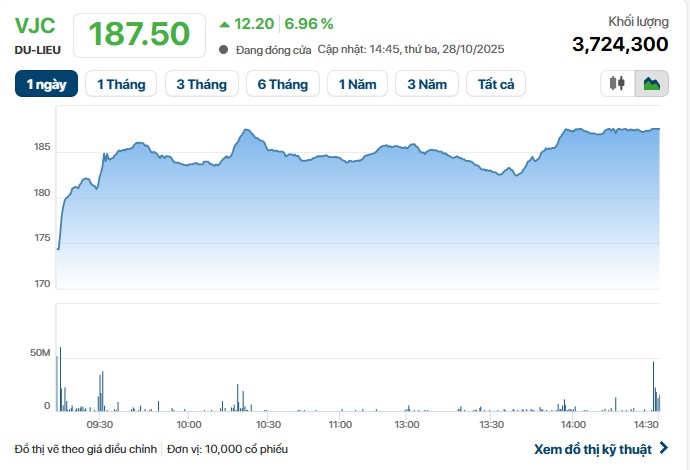Click the DU-LIEU label under the ticker
690x470 pixels.
[x=36, y=49]
